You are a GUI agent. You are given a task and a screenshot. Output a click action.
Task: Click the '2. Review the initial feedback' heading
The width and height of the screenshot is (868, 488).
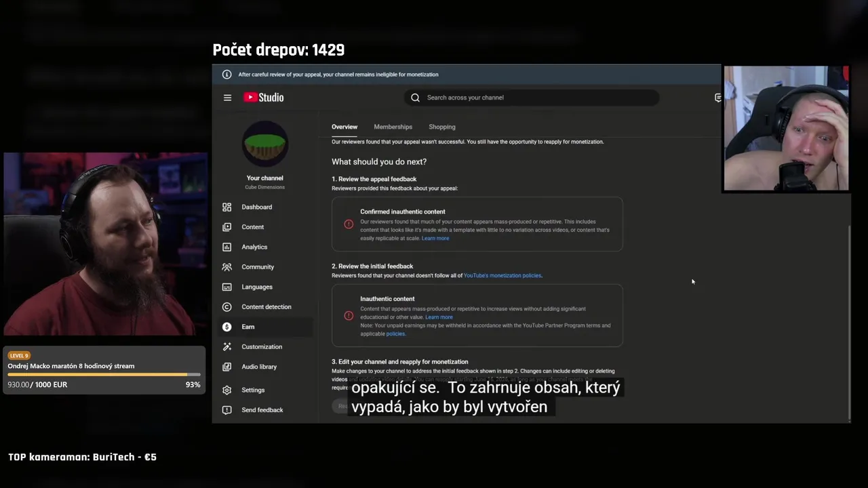click(372, 266)
